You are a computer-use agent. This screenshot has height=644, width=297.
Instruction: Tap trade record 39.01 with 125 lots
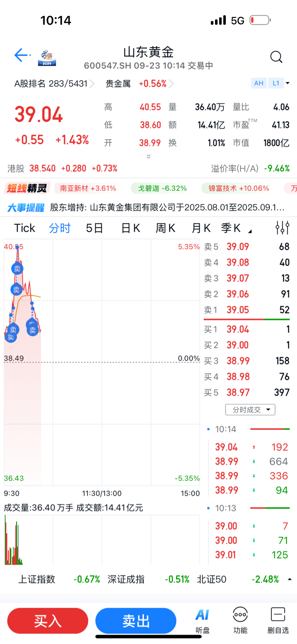[x=251, y=555]
